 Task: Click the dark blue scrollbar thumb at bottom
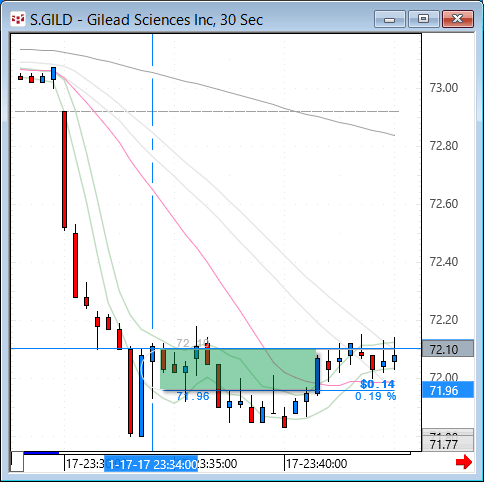pos(41,453)
